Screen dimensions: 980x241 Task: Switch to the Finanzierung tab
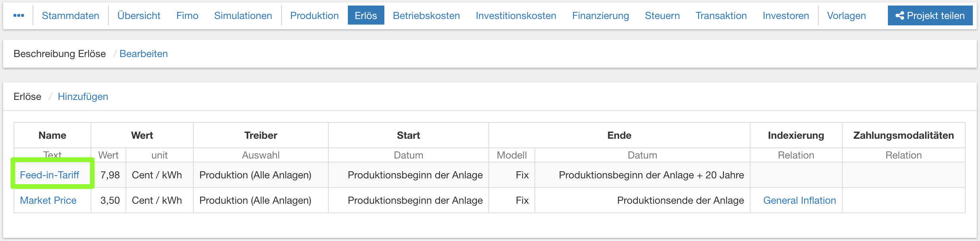pyautogui.click(x=600, y=15)
